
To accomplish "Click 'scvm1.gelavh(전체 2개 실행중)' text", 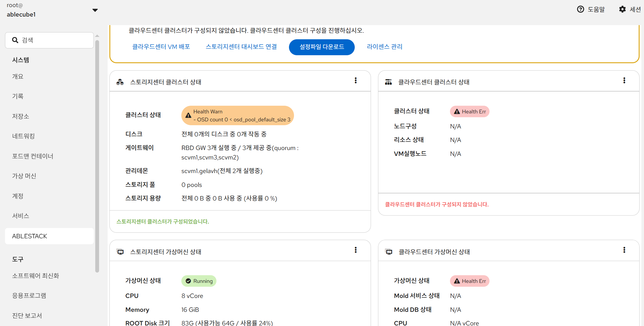I will (x=222, y=171).
